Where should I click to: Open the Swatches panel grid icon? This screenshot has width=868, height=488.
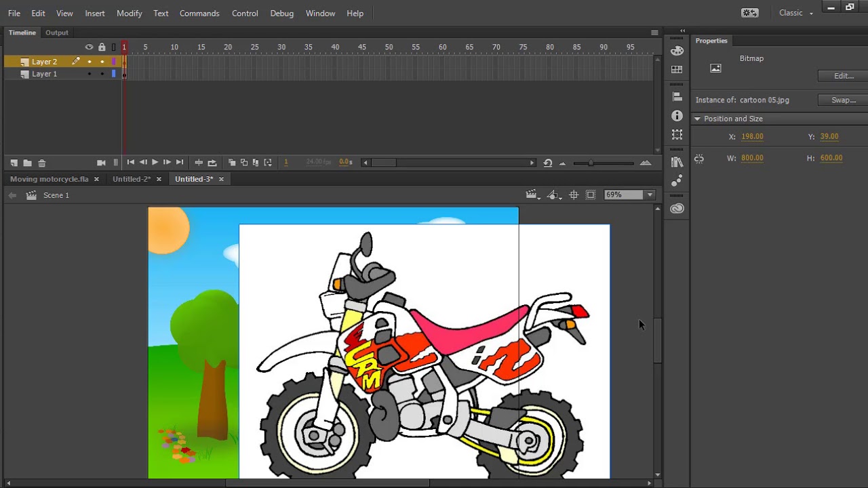click(677, 70)
